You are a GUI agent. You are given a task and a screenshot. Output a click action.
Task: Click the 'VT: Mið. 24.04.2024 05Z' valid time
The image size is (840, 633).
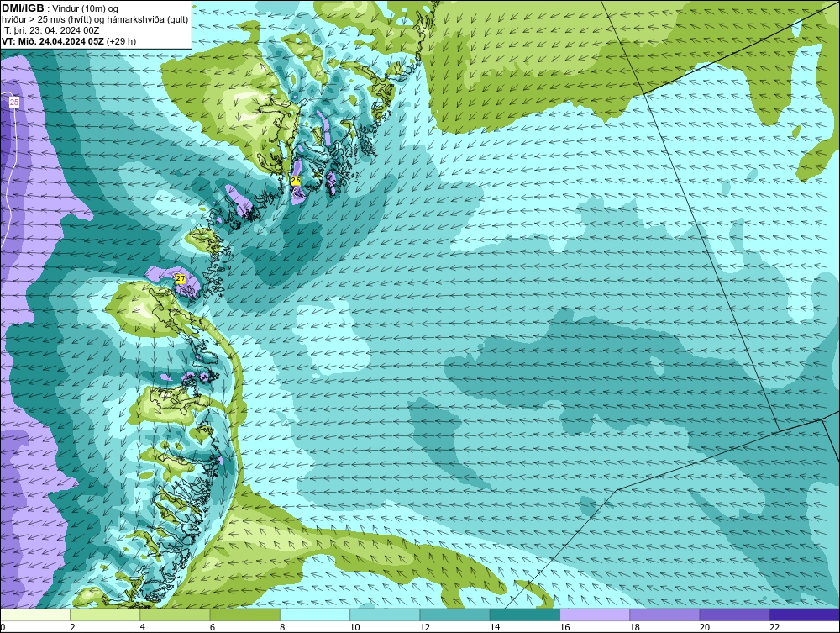pos(53,41)
